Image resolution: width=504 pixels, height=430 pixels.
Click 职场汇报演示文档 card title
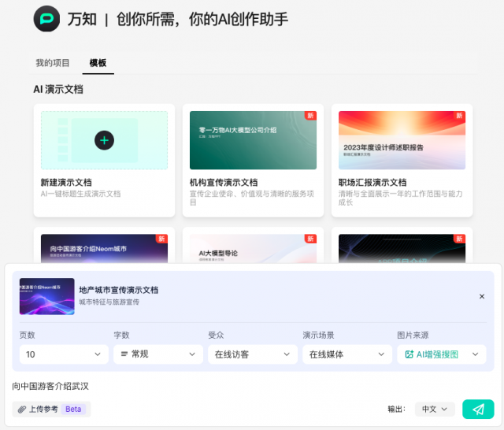tap(372, 183)
